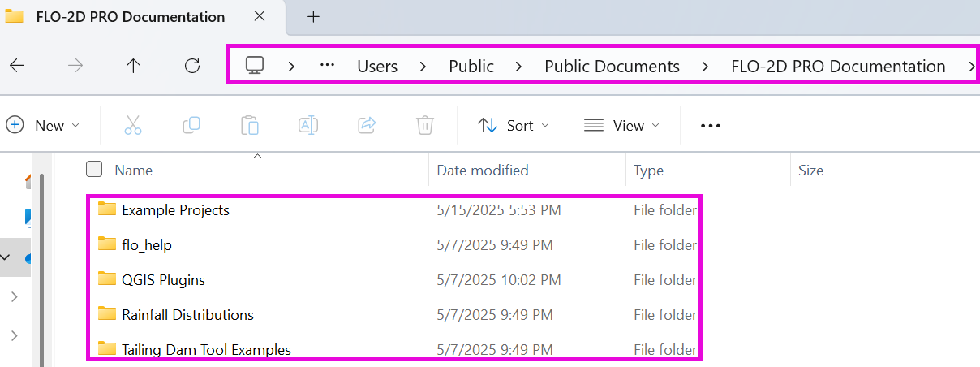
Task: Navigate back with the left arrow
Action: (17, 67)
